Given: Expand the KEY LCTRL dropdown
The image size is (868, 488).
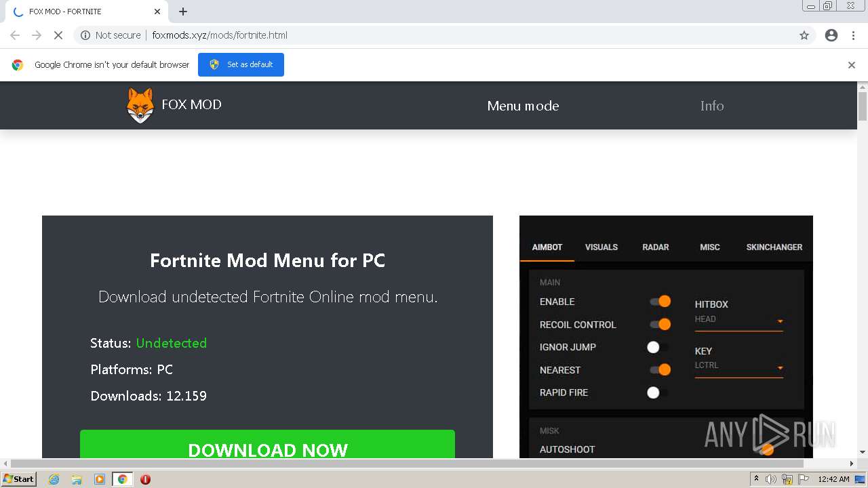Looking at the screenshot, I should [739, 367].
